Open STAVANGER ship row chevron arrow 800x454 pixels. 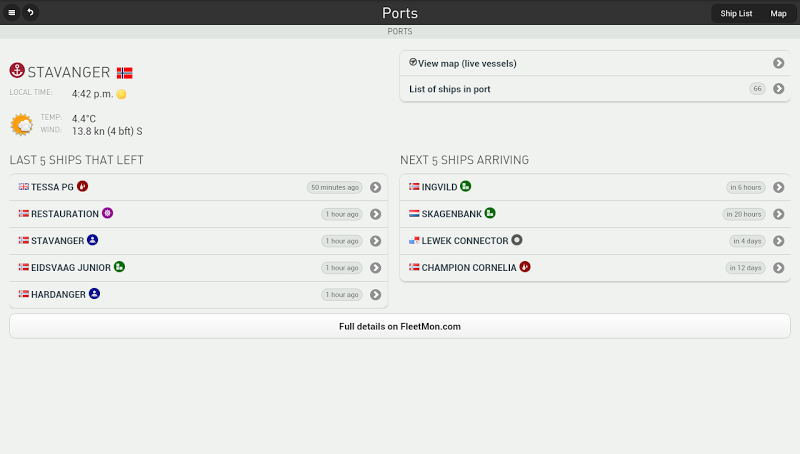click(376, 241)
